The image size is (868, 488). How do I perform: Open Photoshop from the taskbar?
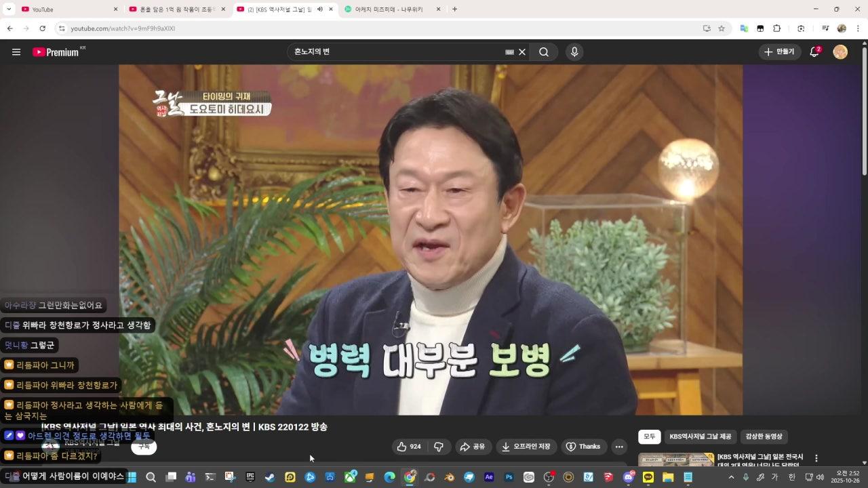coord(509,477)
